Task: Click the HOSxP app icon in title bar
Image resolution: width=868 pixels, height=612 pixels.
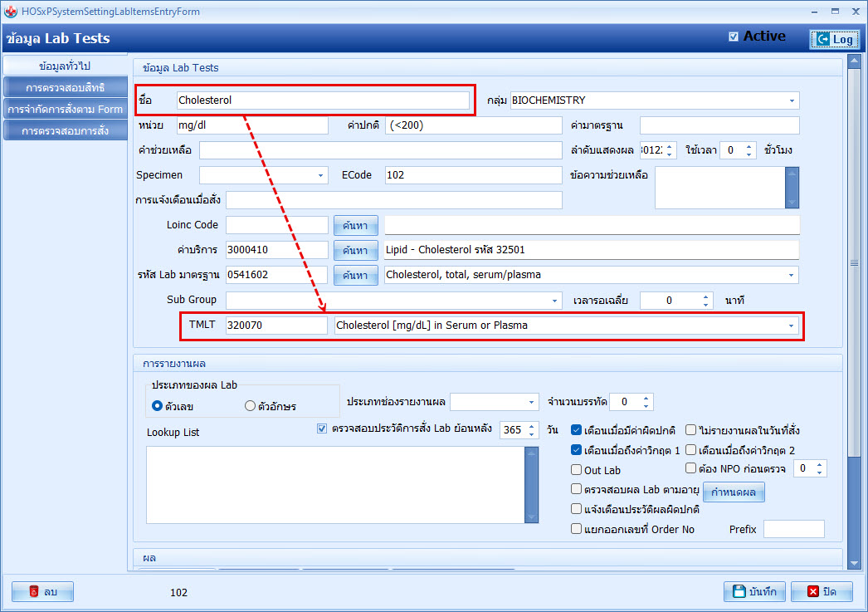Action: (x=10, y=11)
